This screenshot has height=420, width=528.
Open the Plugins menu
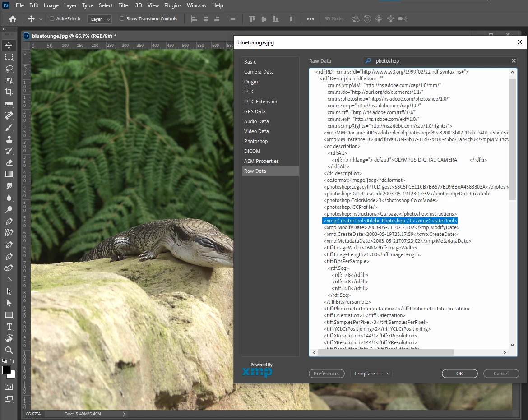pos(173,5)
